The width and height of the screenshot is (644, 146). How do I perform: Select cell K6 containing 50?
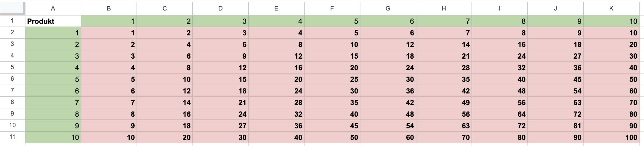point(611,79)
